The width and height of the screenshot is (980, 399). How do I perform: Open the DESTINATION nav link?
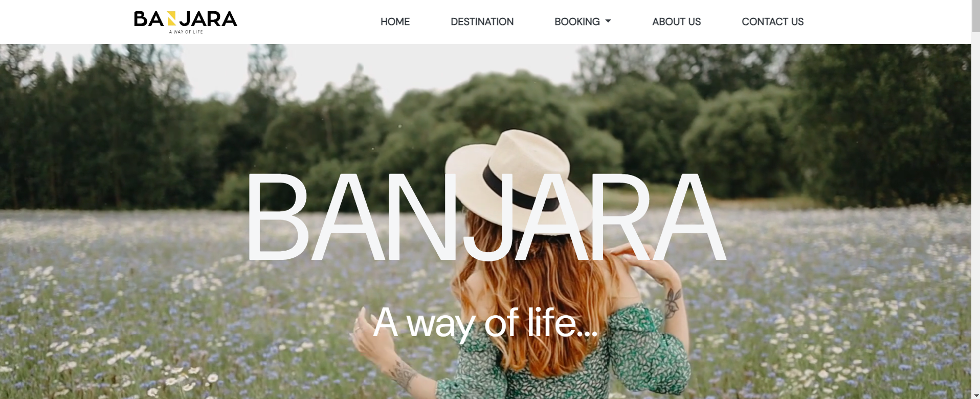coord(482,21)
